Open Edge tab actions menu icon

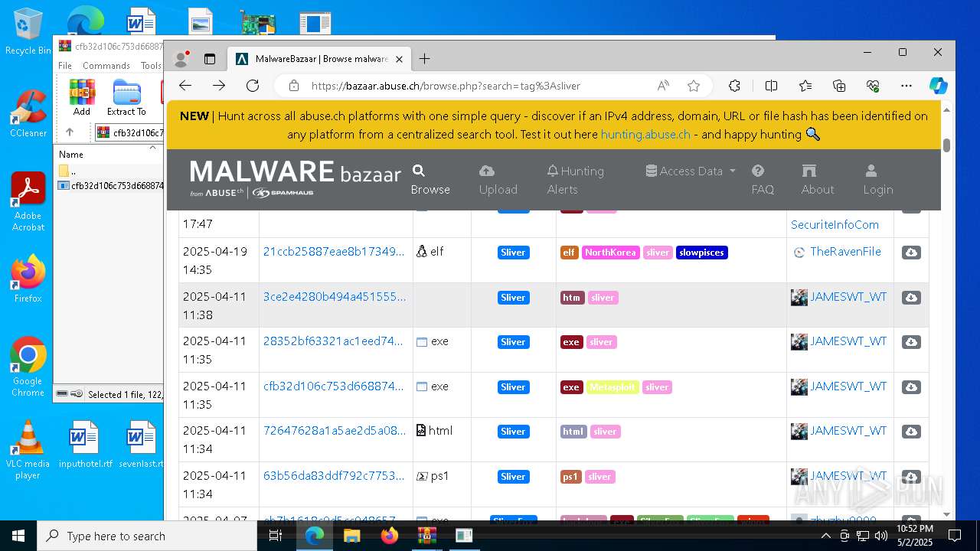click(210, 59)
